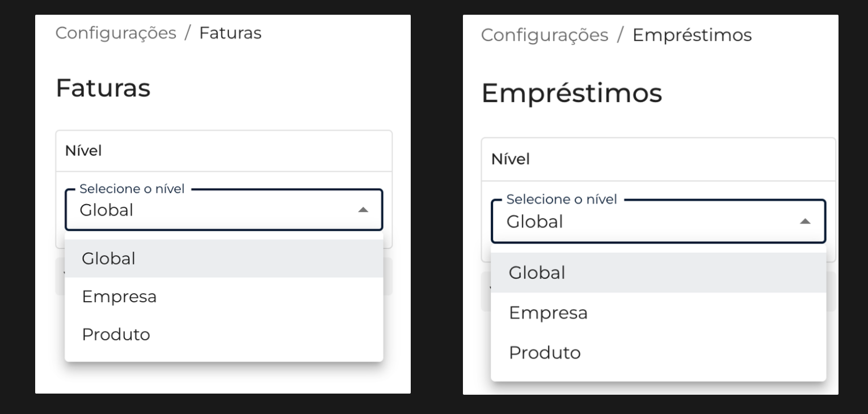Image resolution: width=868 pixels, height=414 pixels.
Task: Click the Faturas breadcrumb item
Action: (x=230, y=33)
